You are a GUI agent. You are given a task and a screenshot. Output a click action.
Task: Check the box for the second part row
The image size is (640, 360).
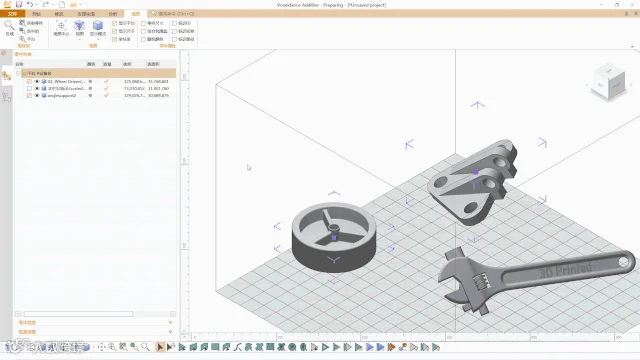click(29, 89)
